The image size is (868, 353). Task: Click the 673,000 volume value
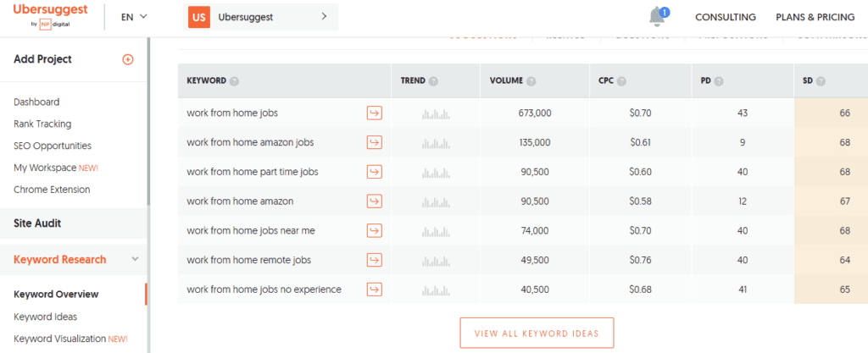click(535, 113)
